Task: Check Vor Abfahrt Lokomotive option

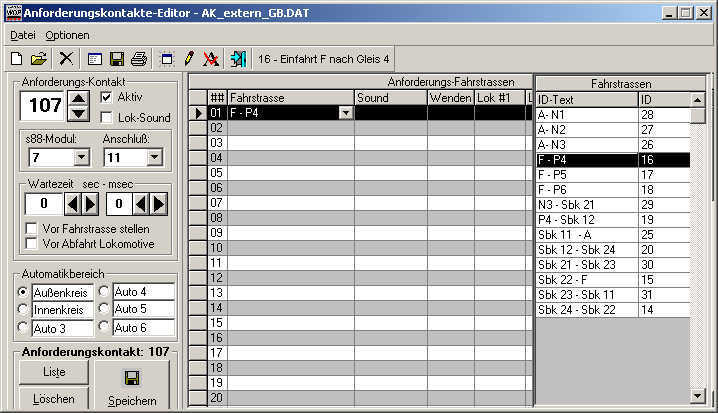Action: 31,244
